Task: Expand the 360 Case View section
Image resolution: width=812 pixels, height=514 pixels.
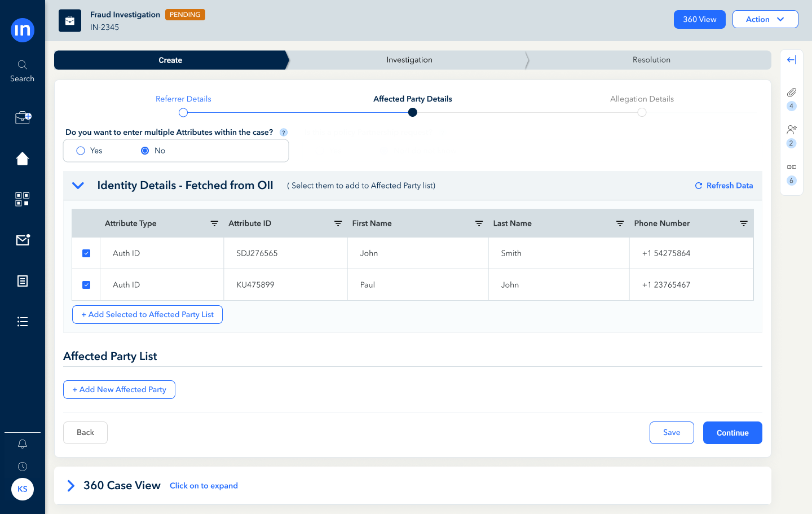Action: [71, 486]
